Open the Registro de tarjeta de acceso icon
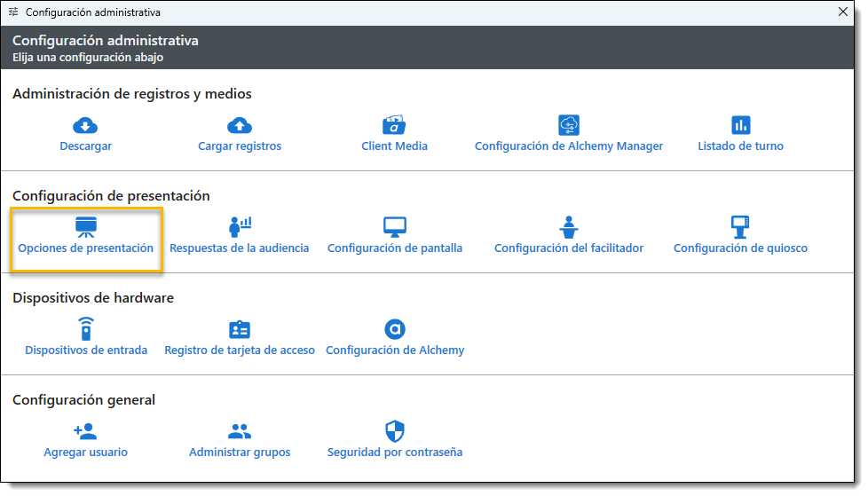The width and height of the screenshot is (868, 496). [240, 329]
